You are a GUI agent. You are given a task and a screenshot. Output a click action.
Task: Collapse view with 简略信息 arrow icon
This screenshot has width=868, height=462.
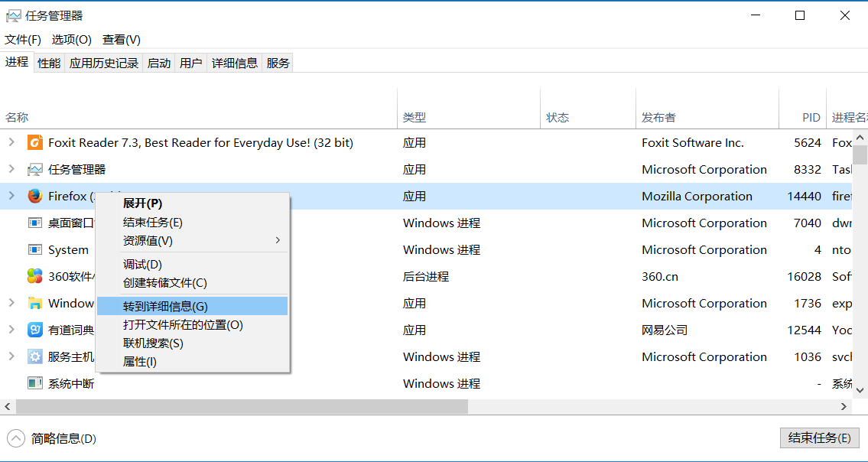coord(16,439)
